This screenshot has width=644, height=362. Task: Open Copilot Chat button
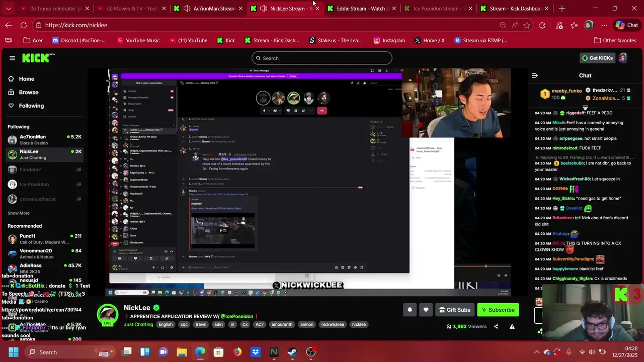click(x=626, y=25)
